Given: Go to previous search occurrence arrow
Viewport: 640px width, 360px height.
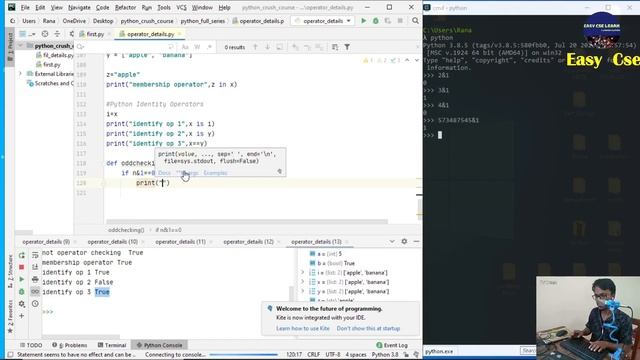Looking at the screenshot, I should click(x=255, y=47).
